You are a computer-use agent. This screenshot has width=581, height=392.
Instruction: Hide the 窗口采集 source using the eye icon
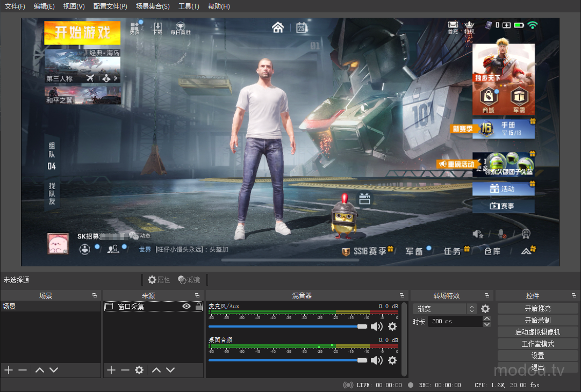(187, 307)
